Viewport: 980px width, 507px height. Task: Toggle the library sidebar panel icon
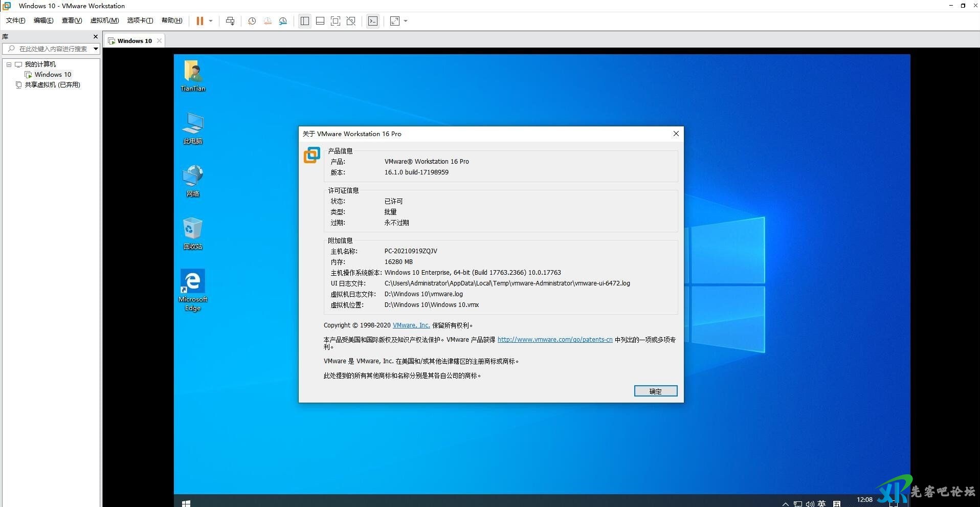(x=305, y=21)
